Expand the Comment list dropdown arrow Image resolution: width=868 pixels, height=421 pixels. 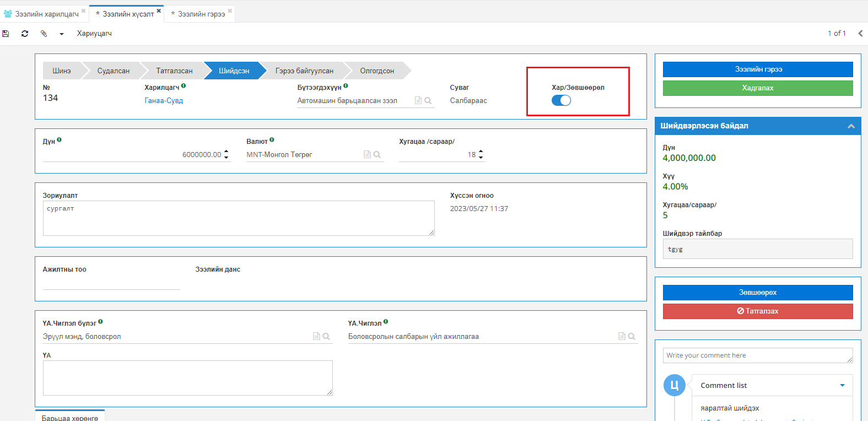coord(842,385)
